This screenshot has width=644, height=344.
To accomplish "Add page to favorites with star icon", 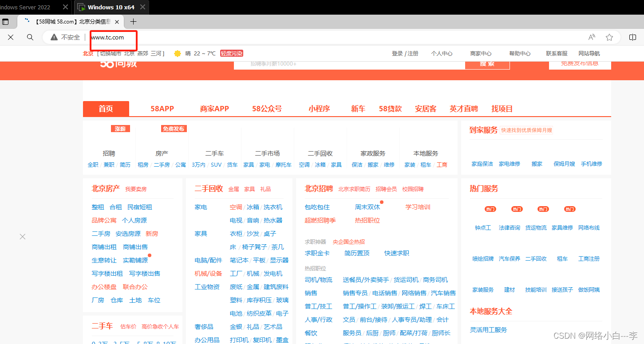I will click(609, 37).
